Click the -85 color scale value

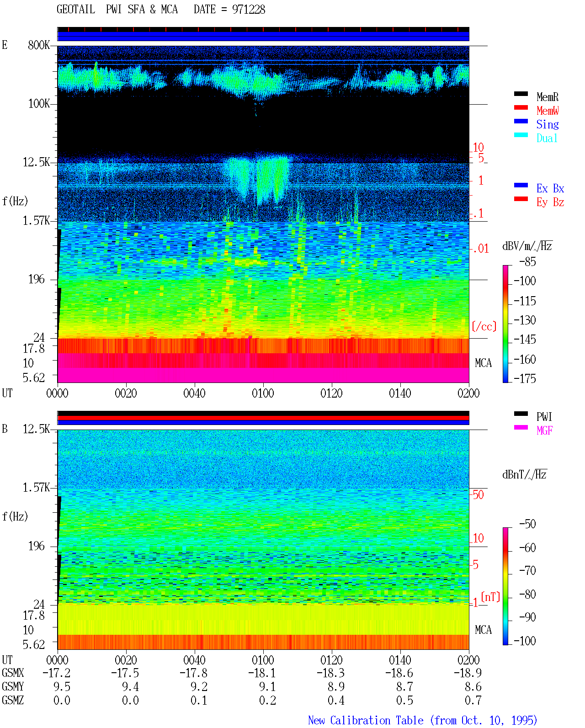(527, 262)
